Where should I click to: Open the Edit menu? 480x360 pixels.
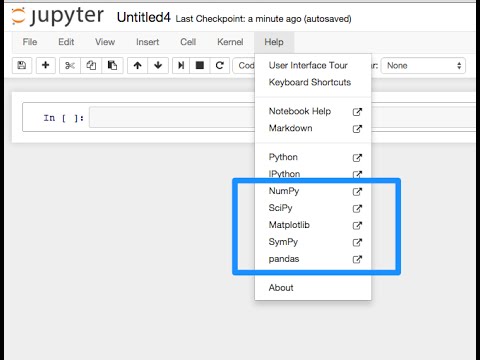[66, 42]
